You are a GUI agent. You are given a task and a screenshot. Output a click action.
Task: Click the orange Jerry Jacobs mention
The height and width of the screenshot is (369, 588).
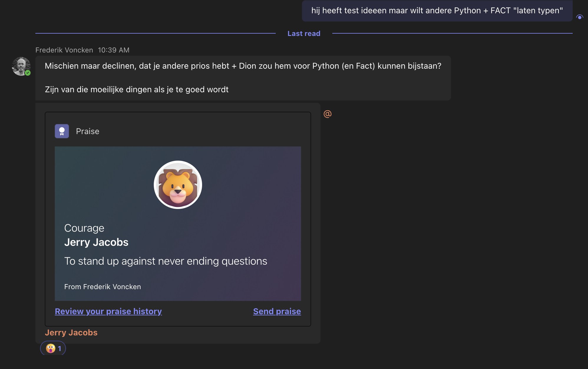(x=71, y=332)
